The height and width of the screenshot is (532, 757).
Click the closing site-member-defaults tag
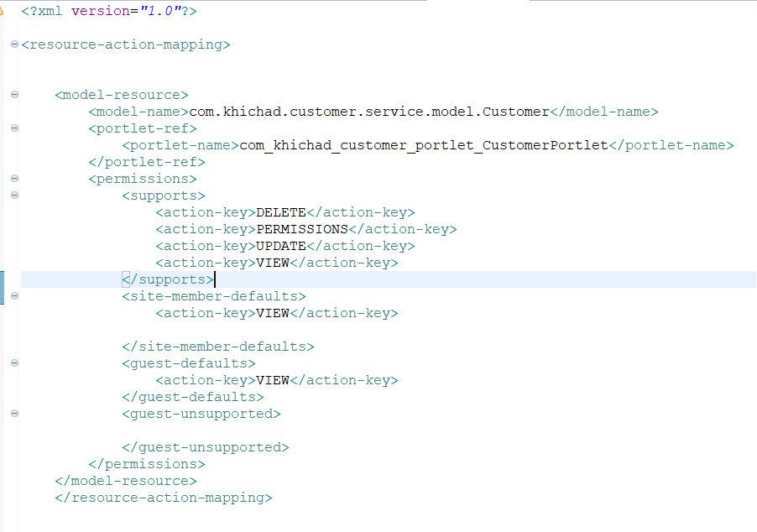point(218,347)
